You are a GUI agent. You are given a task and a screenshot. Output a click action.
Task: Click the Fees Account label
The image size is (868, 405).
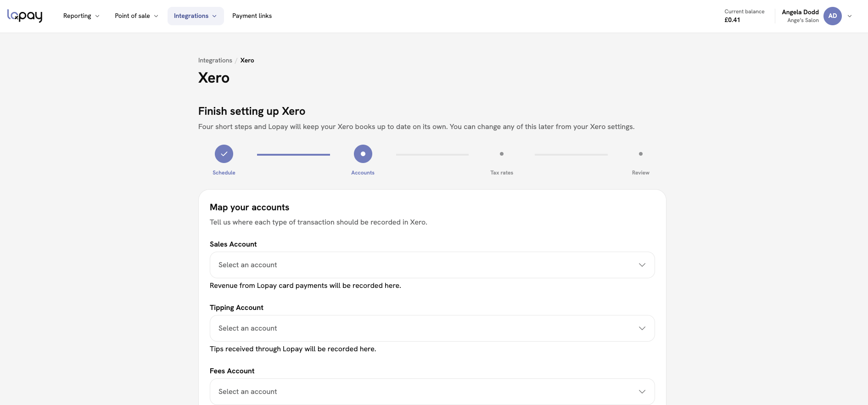point(232,371)
